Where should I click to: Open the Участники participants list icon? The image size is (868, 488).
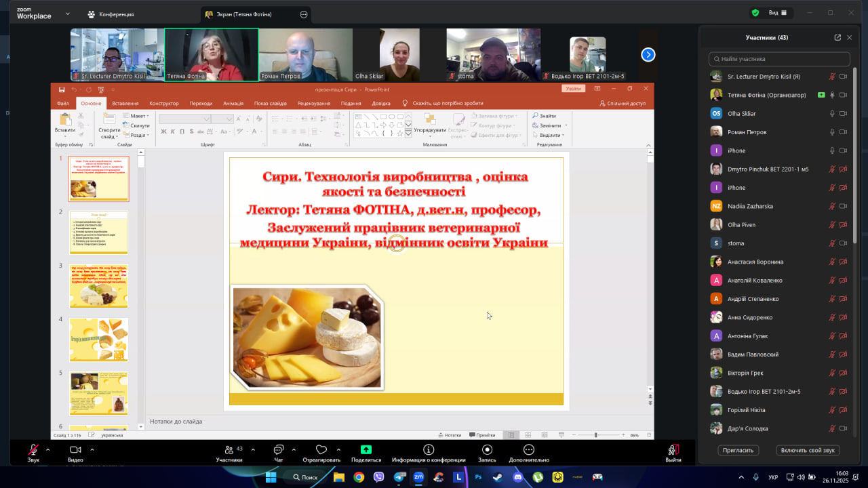click(x=229, y=450)
